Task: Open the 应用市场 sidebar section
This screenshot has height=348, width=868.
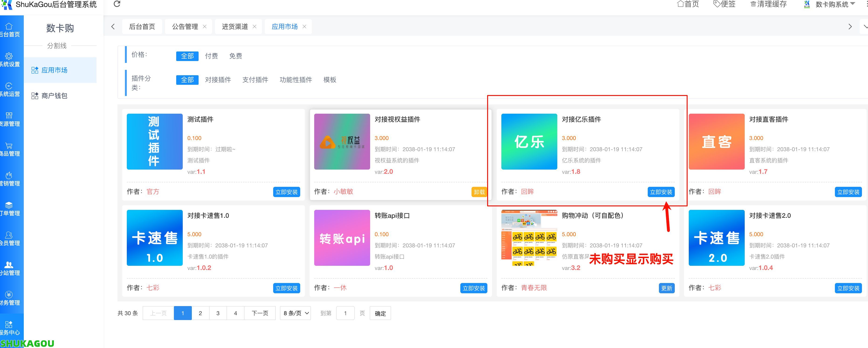Action: 54,70
